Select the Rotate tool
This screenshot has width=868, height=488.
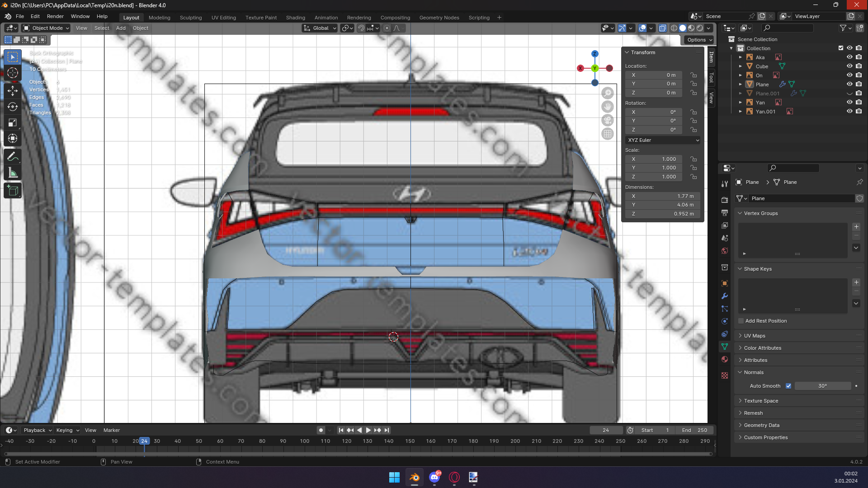point(13,107)
